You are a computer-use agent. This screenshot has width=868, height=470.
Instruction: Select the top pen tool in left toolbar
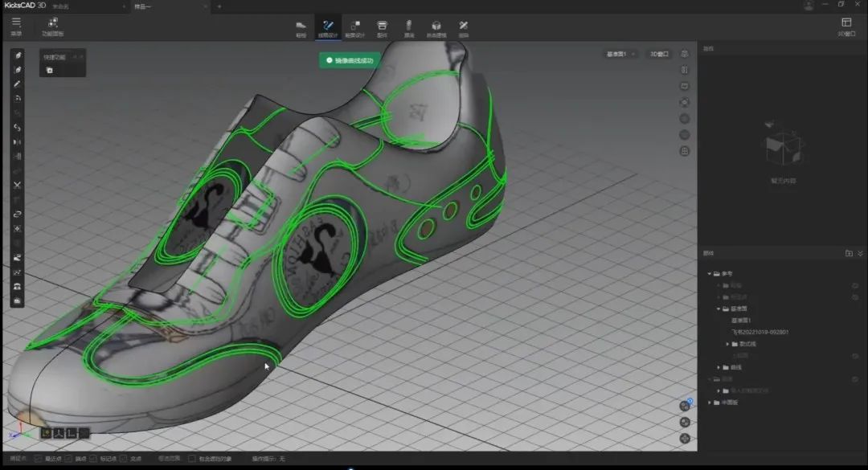18,56
